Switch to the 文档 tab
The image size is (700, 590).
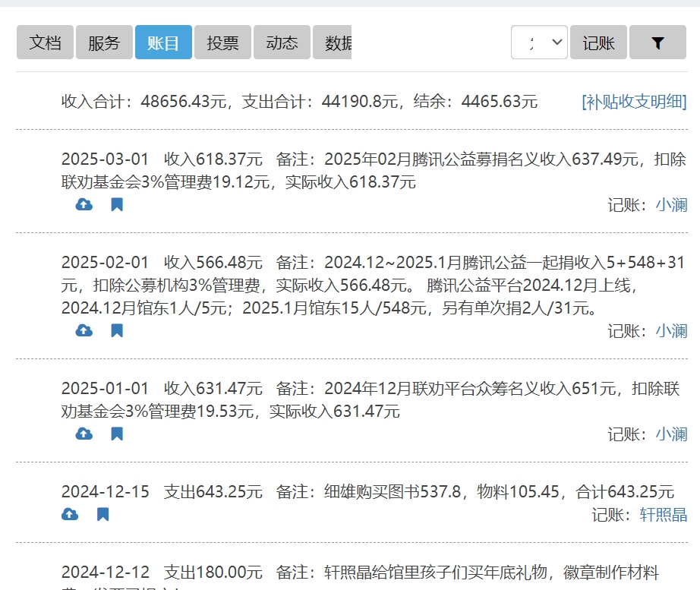[x=45, y=43]
